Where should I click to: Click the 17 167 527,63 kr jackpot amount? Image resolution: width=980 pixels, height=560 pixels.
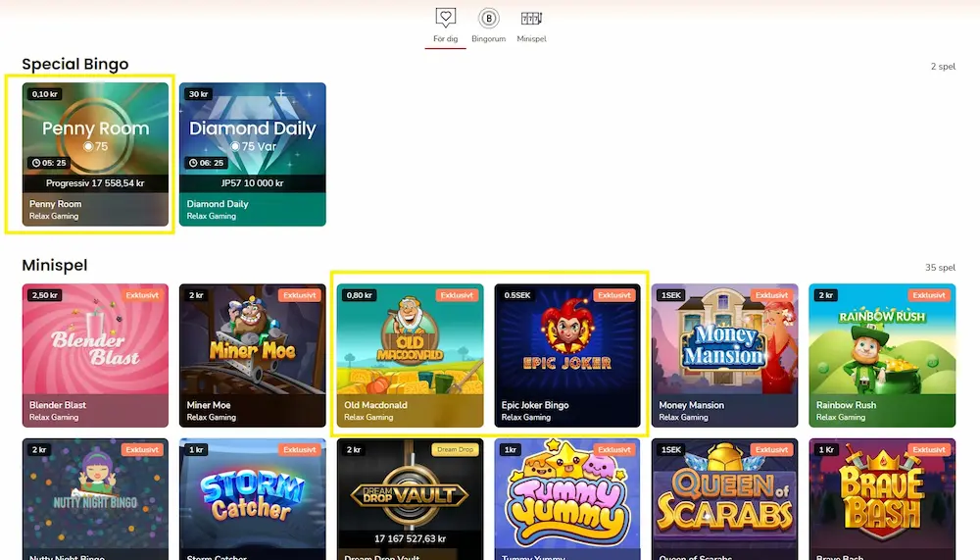pos(410,538)
